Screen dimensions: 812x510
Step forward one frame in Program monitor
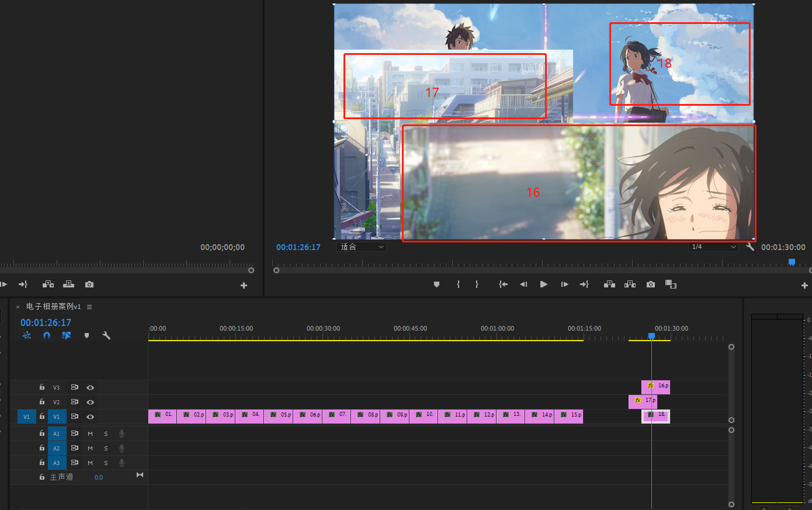(x=564, y=285)
